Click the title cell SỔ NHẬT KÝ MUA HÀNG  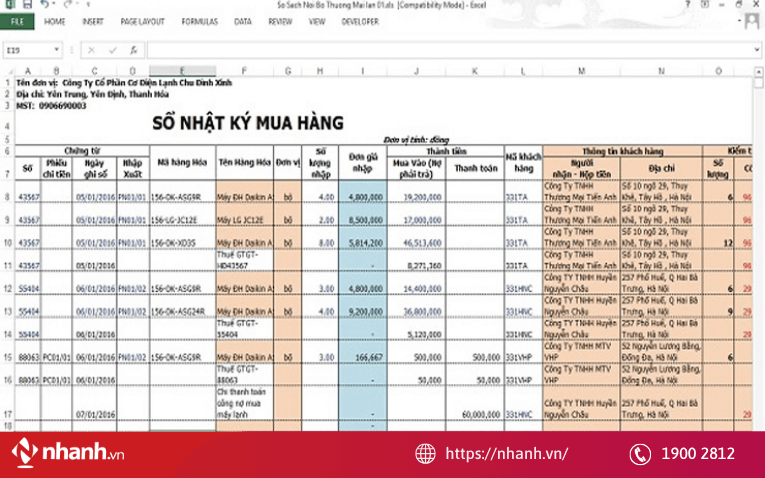click(x=248, y=123)
